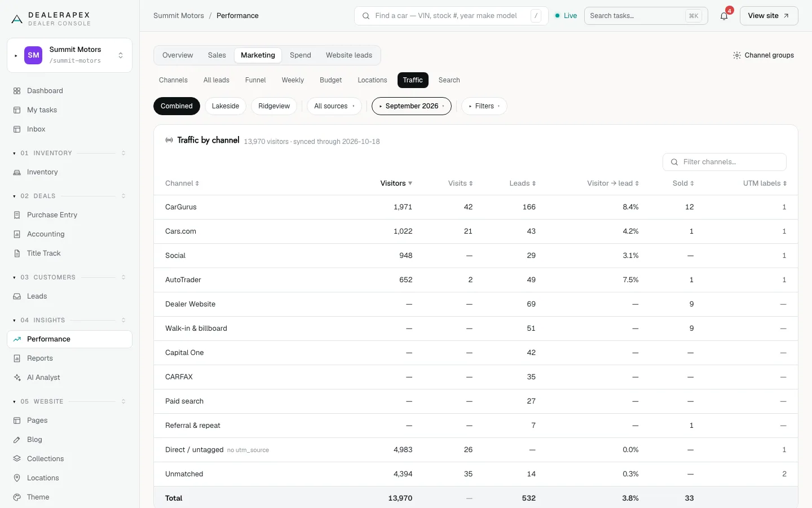Focus the Filter channels input
Viewport: 812px width, 508px height.
click(x=725, y=162)
